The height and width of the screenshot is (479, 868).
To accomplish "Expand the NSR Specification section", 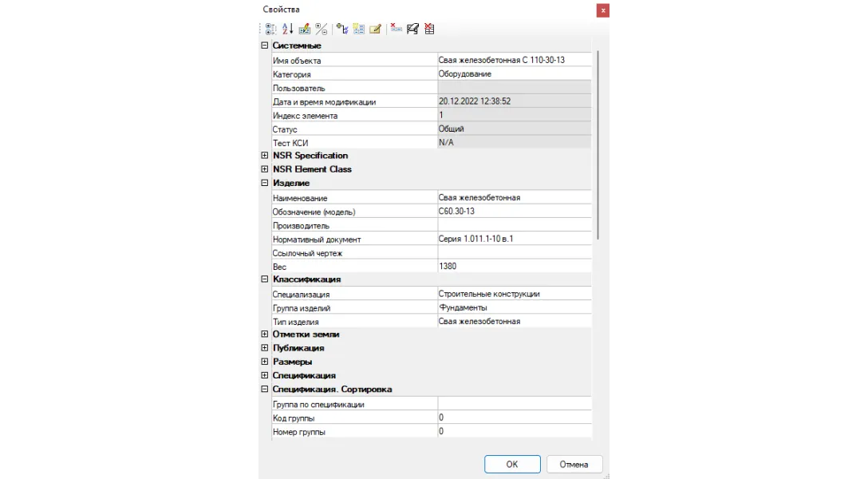I will click(x=265, y=156).
